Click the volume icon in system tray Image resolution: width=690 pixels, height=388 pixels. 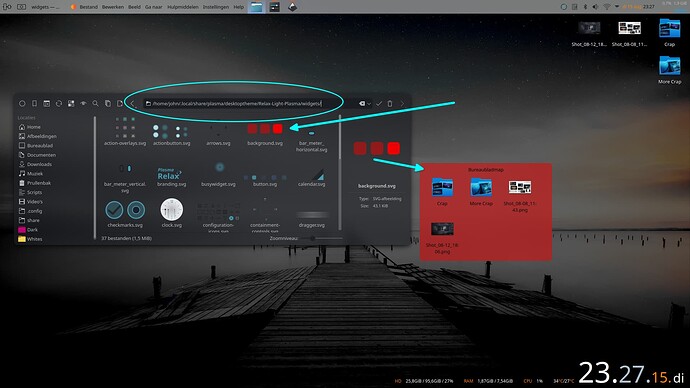595,7
